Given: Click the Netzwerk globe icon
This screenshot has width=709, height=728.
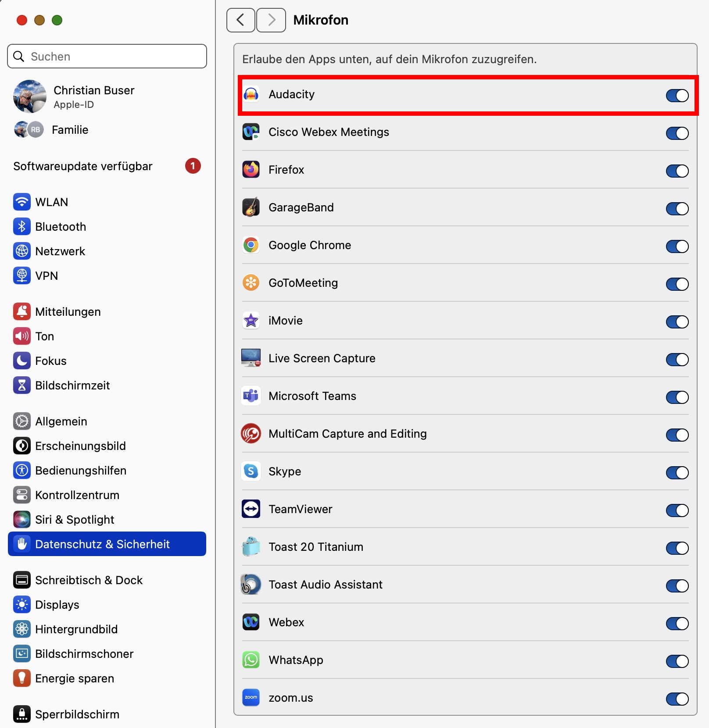Looking at the screenshot, I should point(22,251).
